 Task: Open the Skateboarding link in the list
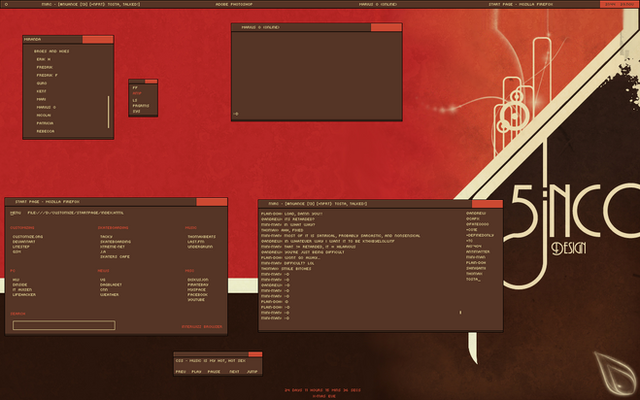pos(116,242)
